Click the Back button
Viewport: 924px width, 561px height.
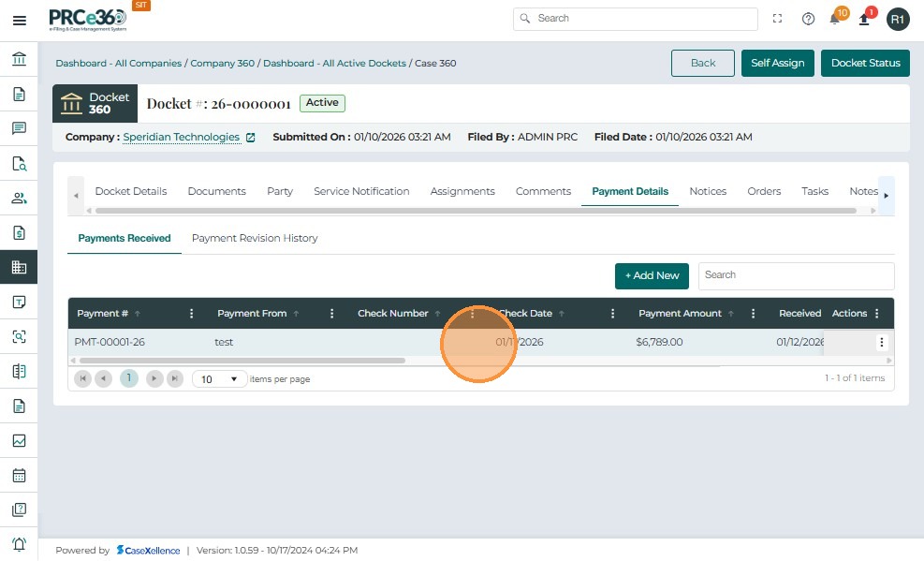coord(702,63)
